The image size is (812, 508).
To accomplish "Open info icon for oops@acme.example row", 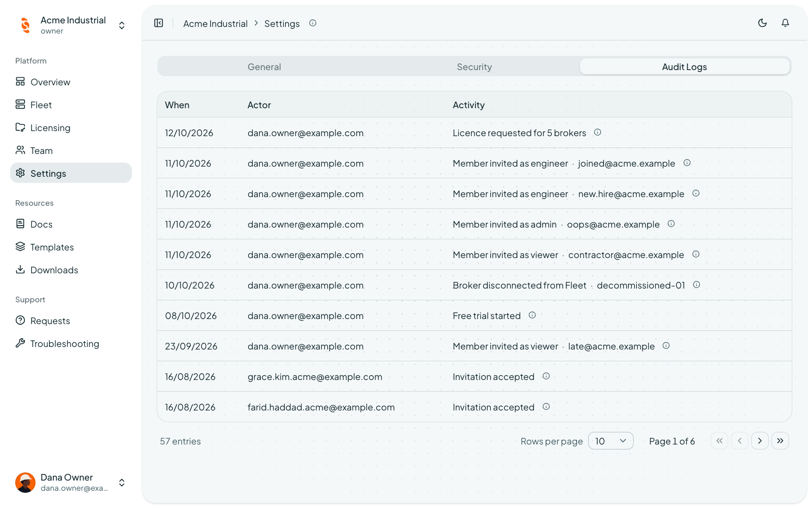I will pyautogui.click(x=671, y=224).
